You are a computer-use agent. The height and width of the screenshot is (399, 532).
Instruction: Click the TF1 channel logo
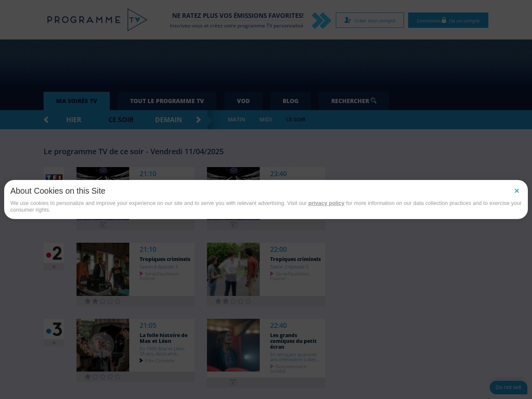coord(54,175)
